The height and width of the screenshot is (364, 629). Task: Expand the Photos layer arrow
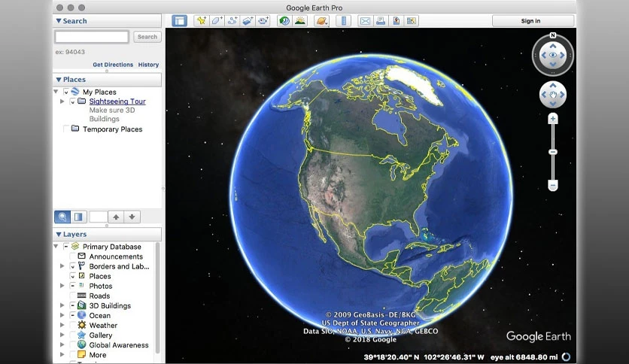(62, 286)
